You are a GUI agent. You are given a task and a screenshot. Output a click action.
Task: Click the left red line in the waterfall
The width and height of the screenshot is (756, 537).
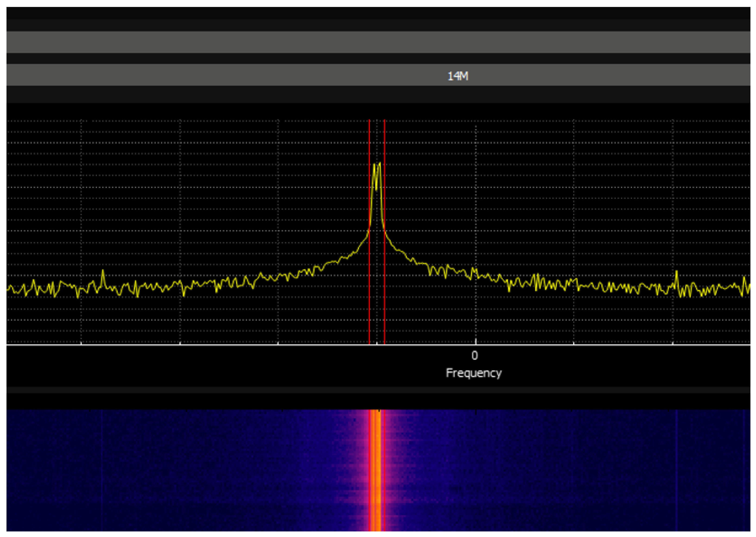369,470
